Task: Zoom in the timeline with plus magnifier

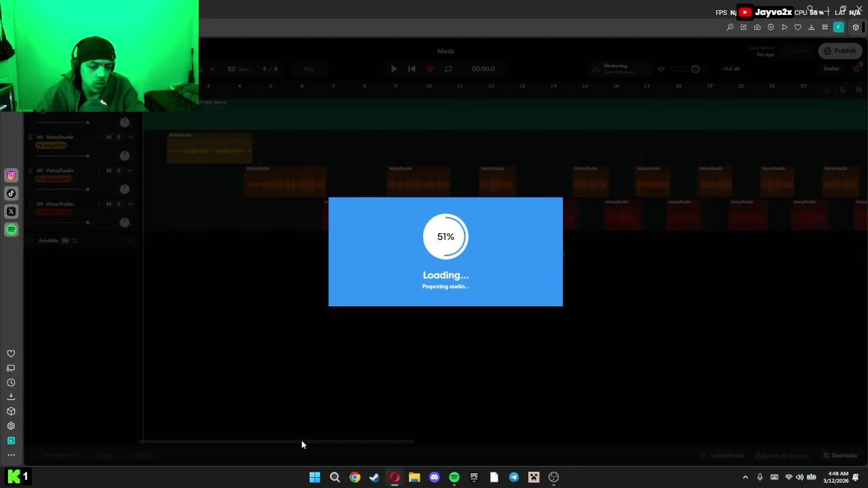Action: coord(859,90)
